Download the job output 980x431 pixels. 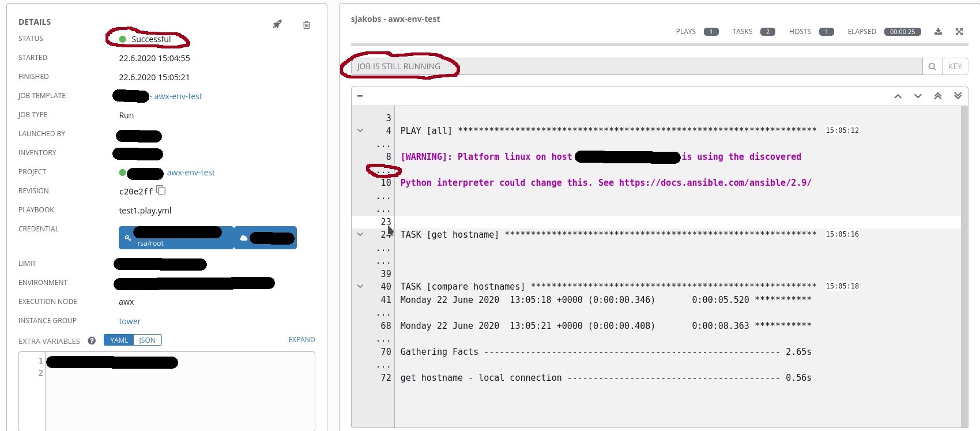pyautogui.click(x=938, y=31)
